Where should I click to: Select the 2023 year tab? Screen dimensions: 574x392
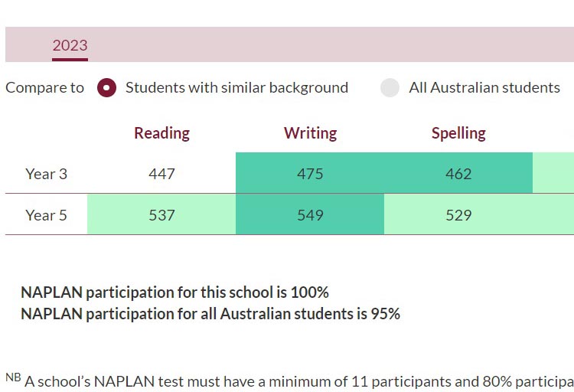pos(70,46)
